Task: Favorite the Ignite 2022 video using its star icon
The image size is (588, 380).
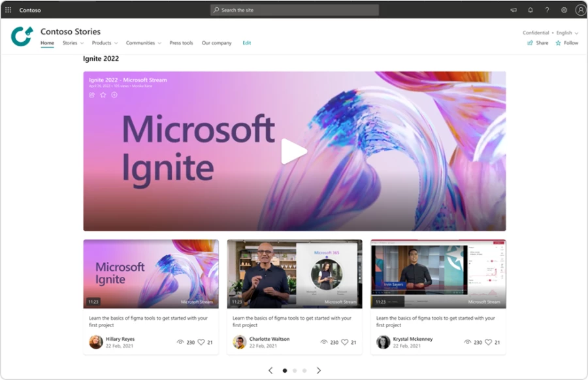Action: [103, 95]
